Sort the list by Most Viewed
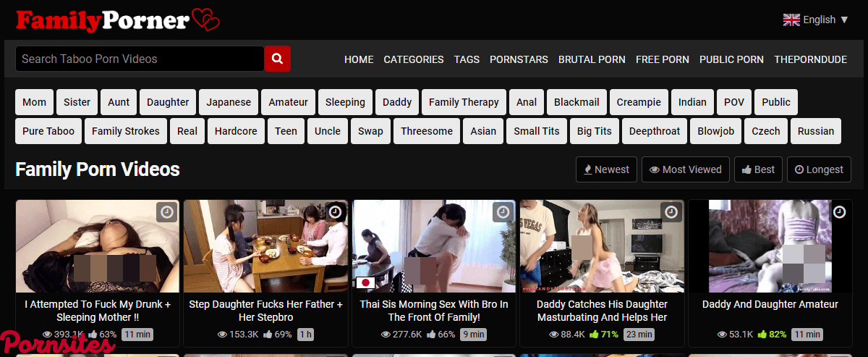Screen dimensions: 868x357 pos(685,169)
